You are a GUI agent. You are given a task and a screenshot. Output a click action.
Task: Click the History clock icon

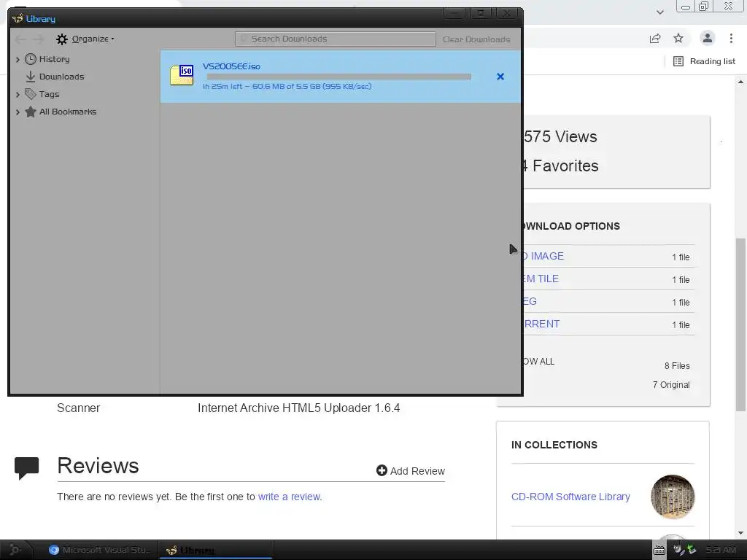point(31,59)
